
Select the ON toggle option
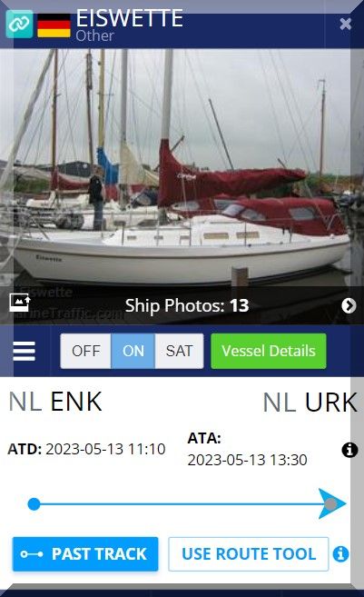click(x=133, y=351)
